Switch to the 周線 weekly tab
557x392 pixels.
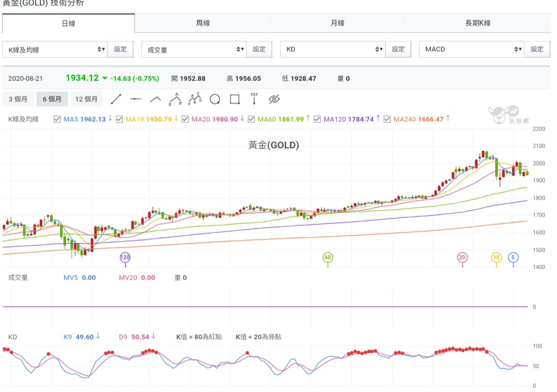203,23
